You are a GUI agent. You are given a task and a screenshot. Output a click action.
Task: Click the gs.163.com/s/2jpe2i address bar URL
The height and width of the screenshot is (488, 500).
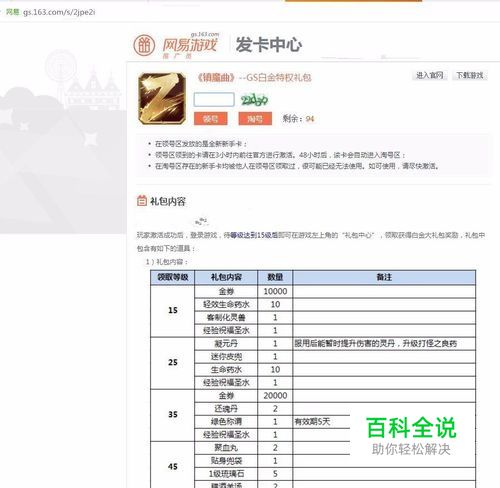pos(59,12)
